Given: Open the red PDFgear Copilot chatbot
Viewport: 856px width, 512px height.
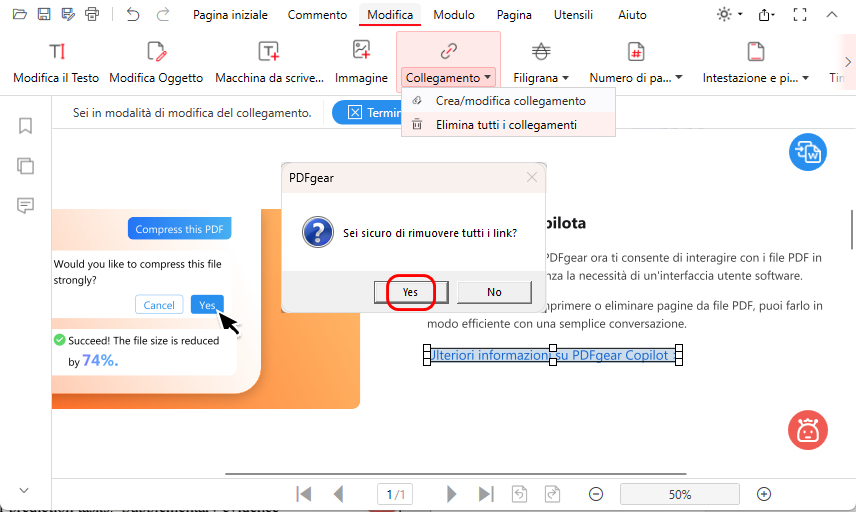Looking at the screenshot, I should point(808,430).
